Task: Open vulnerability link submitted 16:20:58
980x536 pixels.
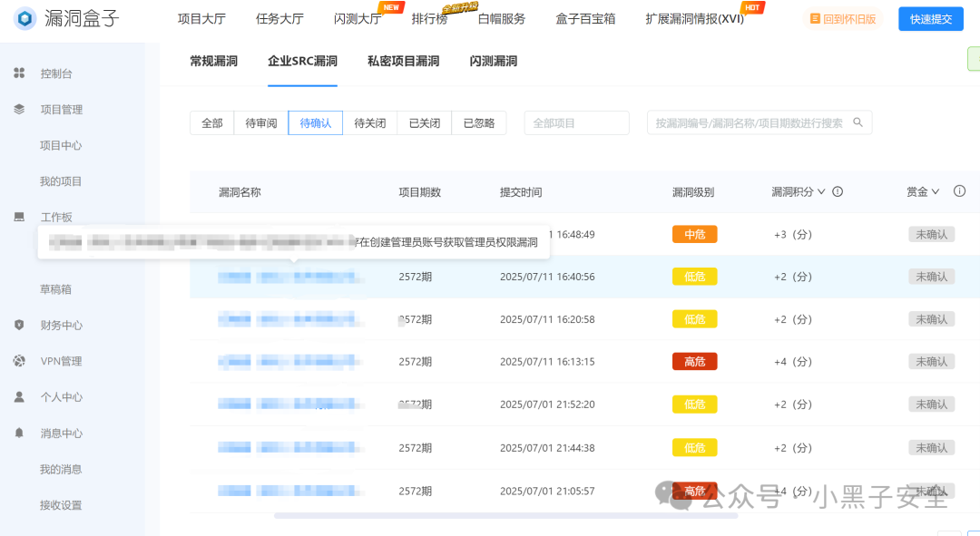Action: point(290,319)
